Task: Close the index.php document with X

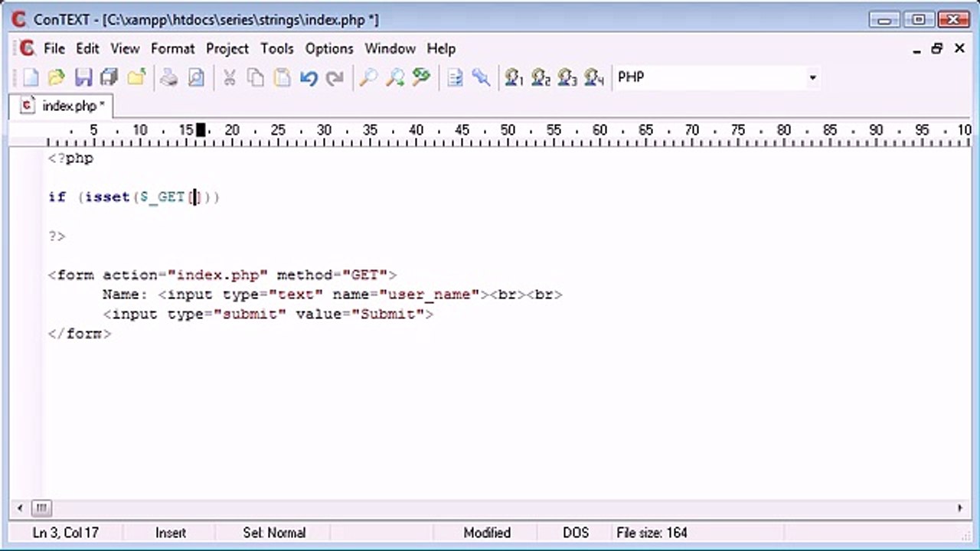Action: pos(959,48)
